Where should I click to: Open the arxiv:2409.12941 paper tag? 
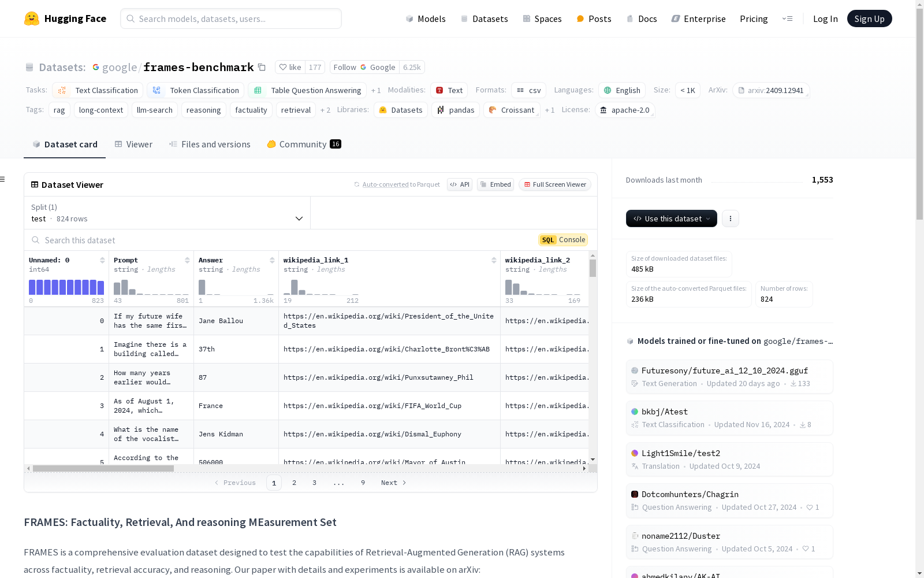(771, 90)
